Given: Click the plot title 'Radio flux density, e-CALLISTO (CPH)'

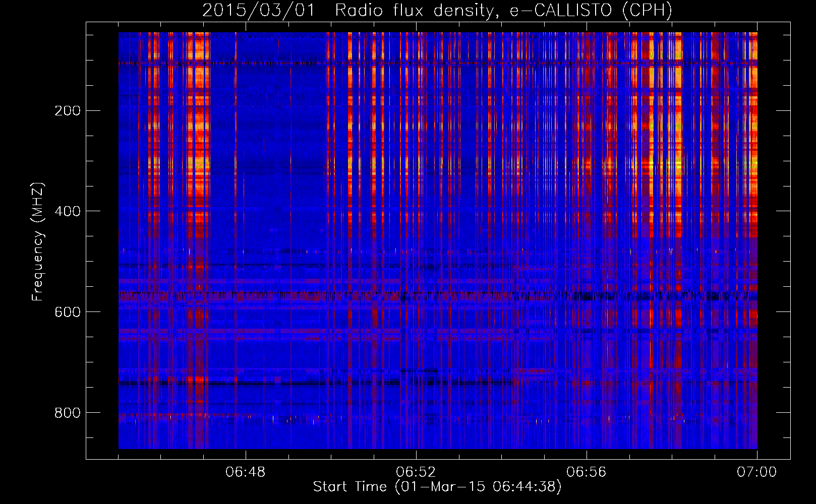Looking at the screenshot, I should point(504,10).
